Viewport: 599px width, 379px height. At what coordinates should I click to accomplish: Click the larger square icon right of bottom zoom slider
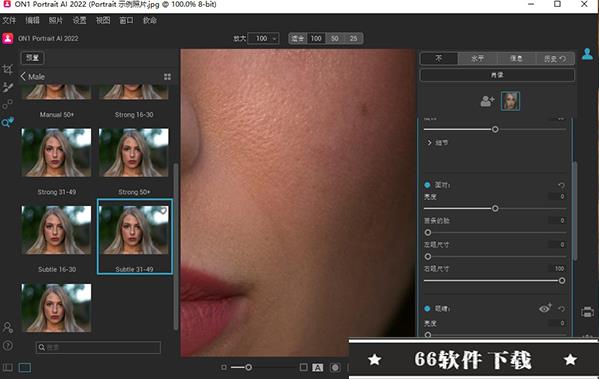pos(303,368)
